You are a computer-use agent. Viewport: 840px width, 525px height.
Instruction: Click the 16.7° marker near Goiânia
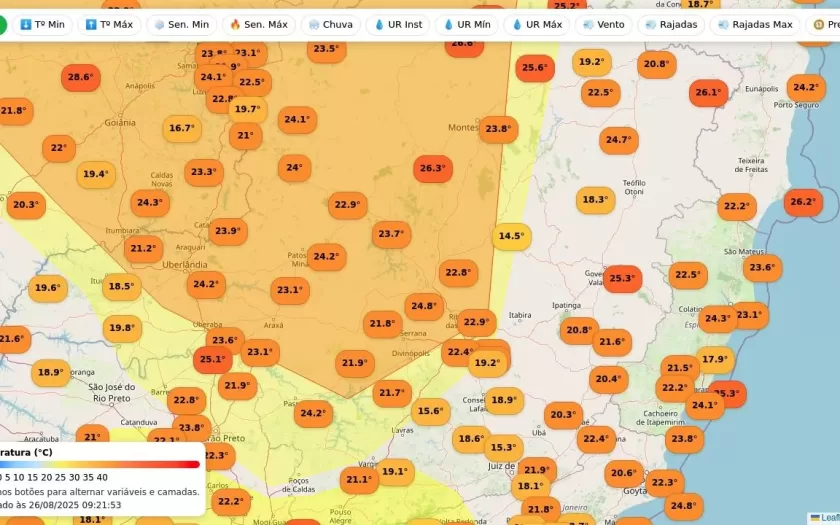181,128
